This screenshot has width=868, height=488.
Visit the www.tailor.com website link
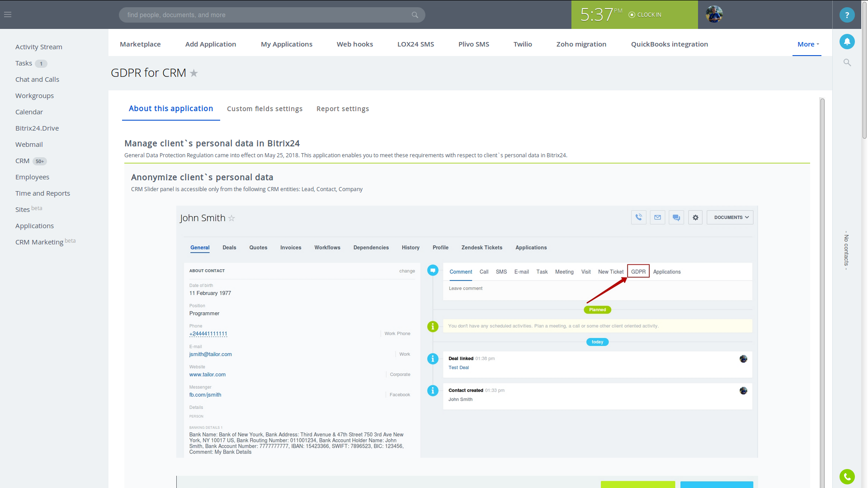(x=207, y=374)
